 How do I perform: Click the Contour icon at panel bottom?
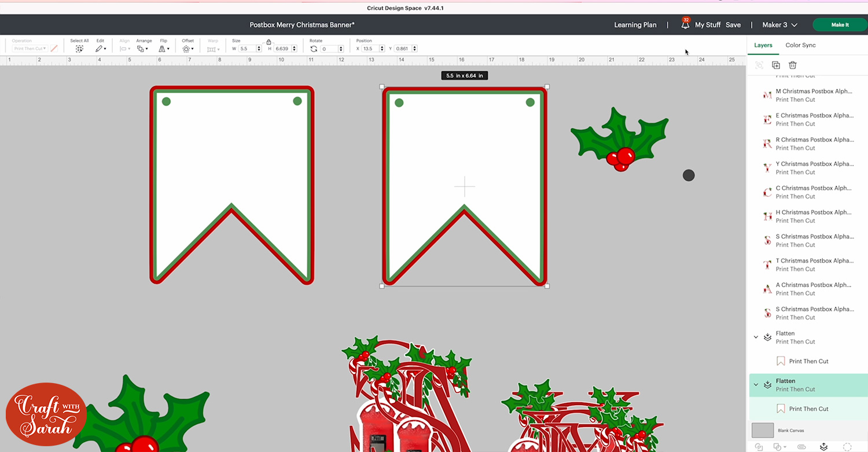tap(847, 447)
